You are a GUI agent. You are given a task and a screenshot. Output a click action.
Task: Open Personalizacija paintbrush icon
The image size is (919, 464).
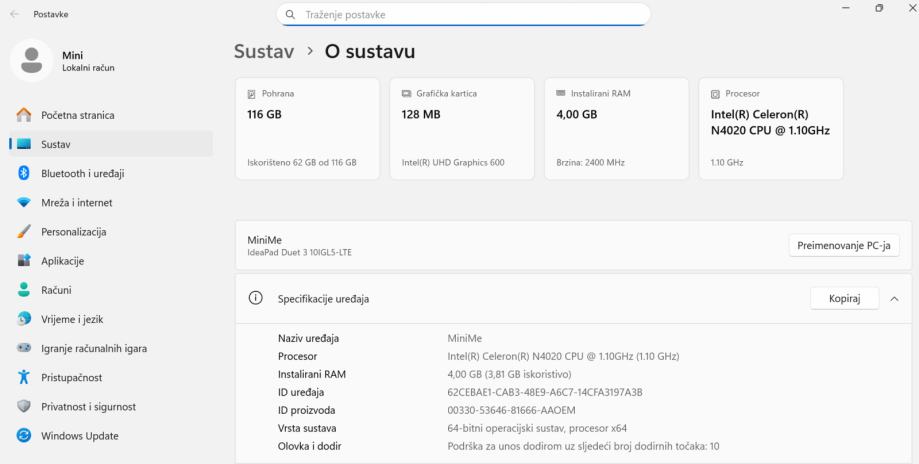(22, 232)
